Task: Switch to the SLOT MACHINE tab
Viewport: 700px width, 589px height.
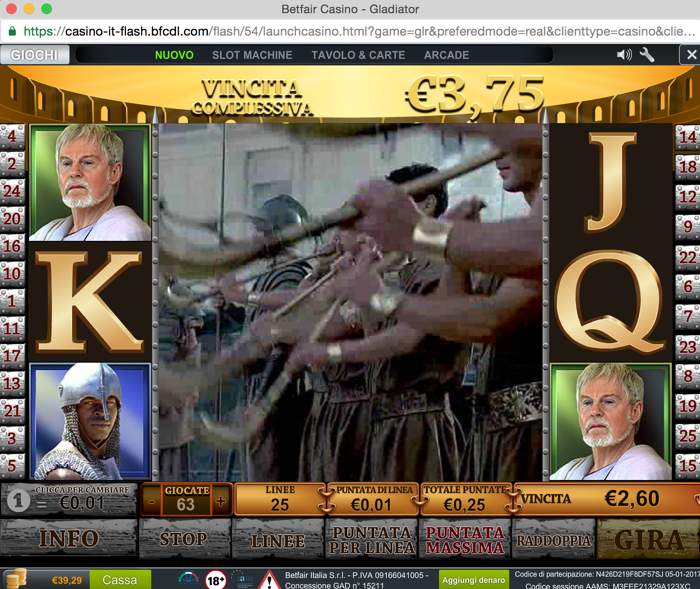Action: click(252, 55)
